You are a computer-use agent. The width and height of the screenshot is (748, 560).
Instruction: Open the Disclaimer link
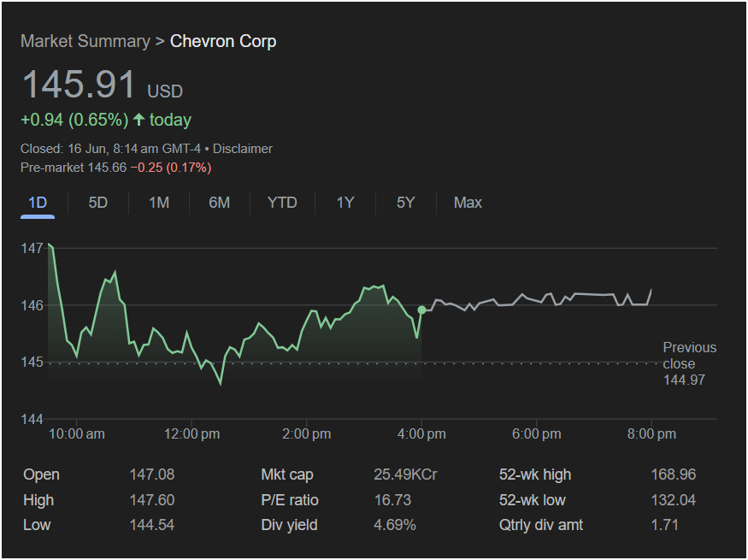point(242,149)
